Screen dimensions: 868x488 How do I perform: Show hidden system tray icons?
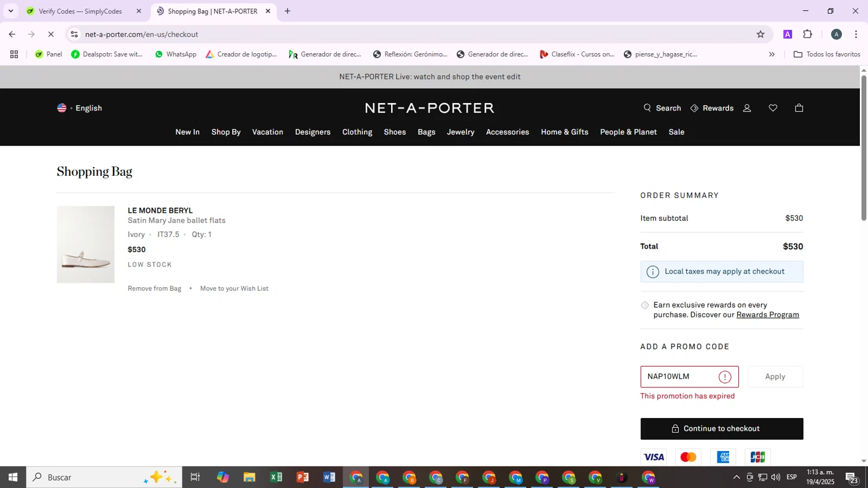736,478
